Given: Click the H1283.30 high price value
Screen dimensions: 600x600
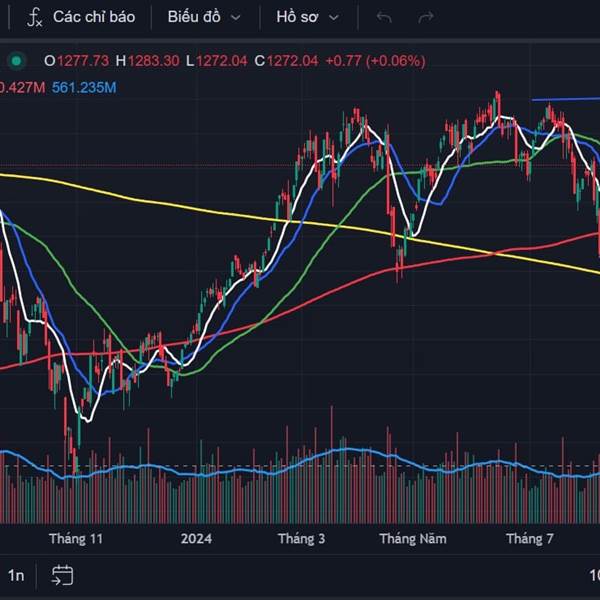Looking at the screenshot, I should coord(148,61).
